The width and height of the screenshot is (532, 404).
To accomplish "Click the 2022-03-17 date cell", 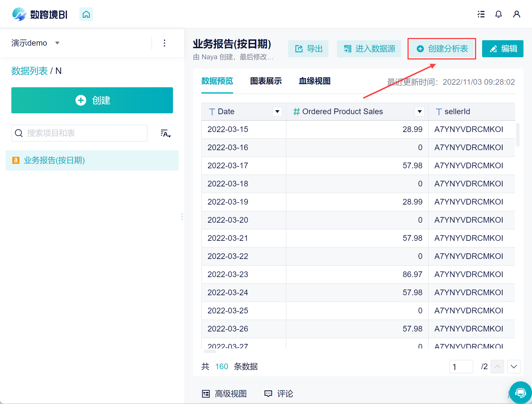I will click(244, 166).
